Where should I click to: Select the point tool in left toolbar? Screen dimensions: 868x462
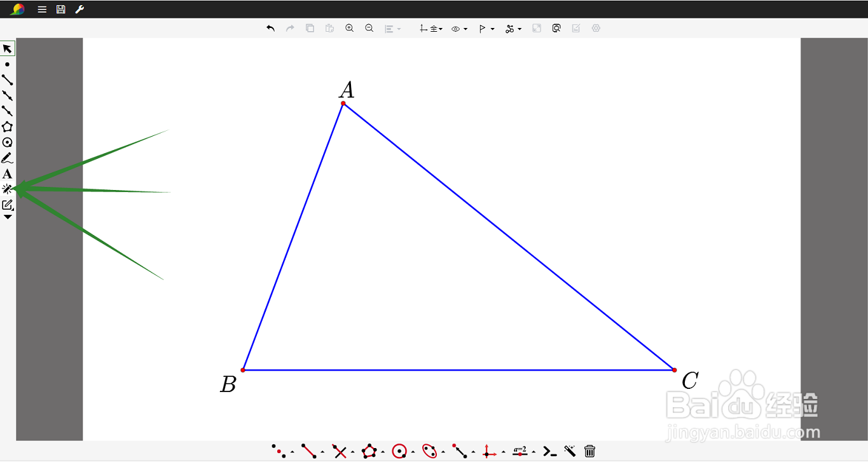click(8, 64)
